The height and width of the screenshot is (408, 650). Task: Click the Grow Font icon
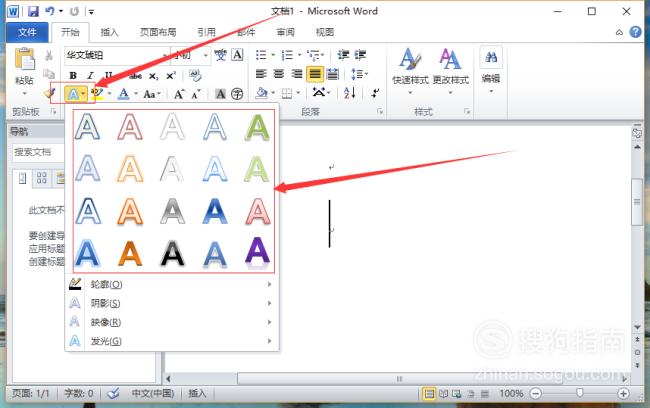[179, 94]
